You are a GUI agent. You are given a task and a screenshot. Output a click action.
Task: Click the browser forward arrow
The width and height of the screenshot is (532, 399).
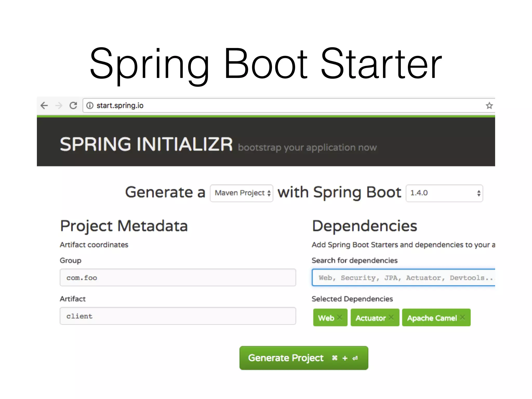tap(59, 105)
